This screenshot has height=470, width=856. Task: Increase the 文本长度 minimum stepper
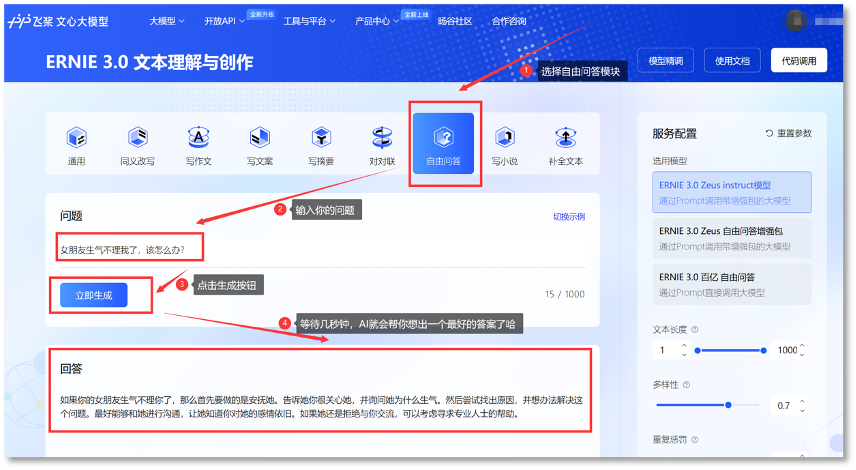click(x=684, y=346)
